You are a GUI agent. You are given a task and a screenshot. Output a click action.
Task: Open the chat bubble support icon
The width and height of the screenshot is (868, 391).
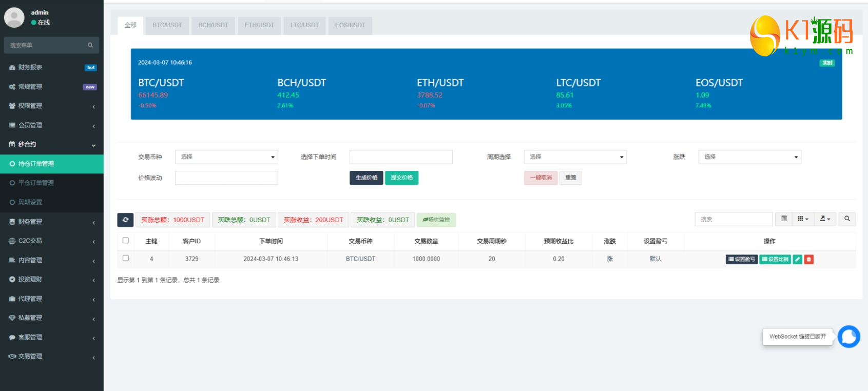(x=848, y=337)
